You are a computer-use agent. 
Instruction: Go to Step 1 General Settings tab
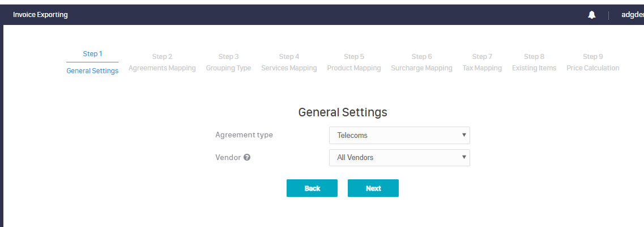(92, 62)
